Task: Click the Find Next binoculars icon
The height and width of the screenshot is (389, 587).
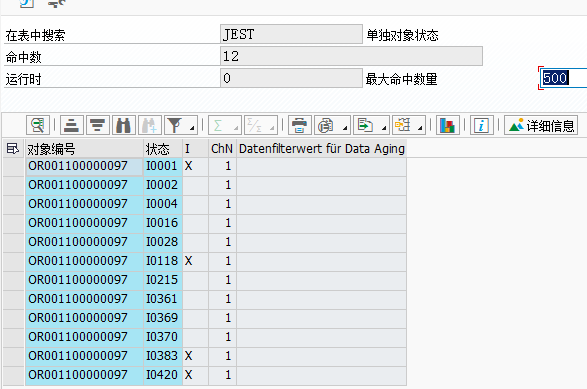Action: point(150,125)
